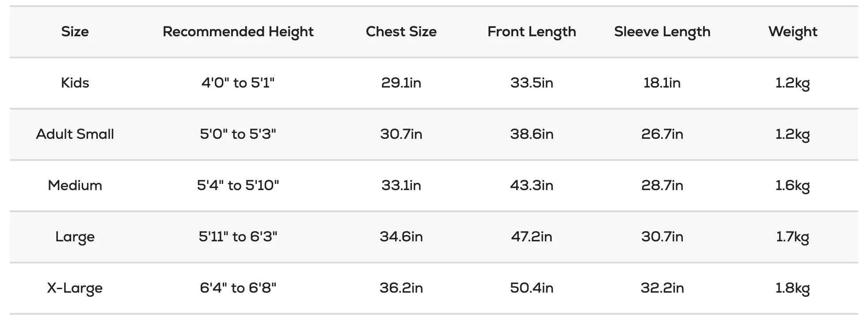Click the Size column header

[75, 31]
